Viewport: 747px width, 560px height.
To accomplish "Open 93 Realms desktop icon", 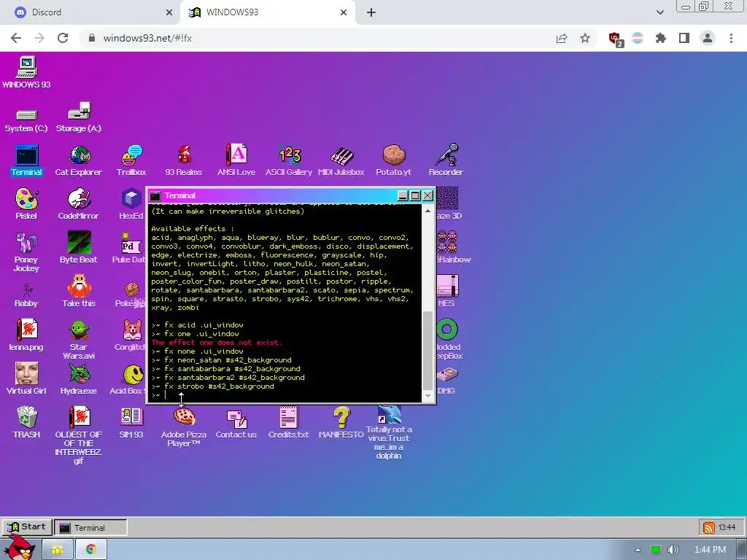I will (184, 160).
